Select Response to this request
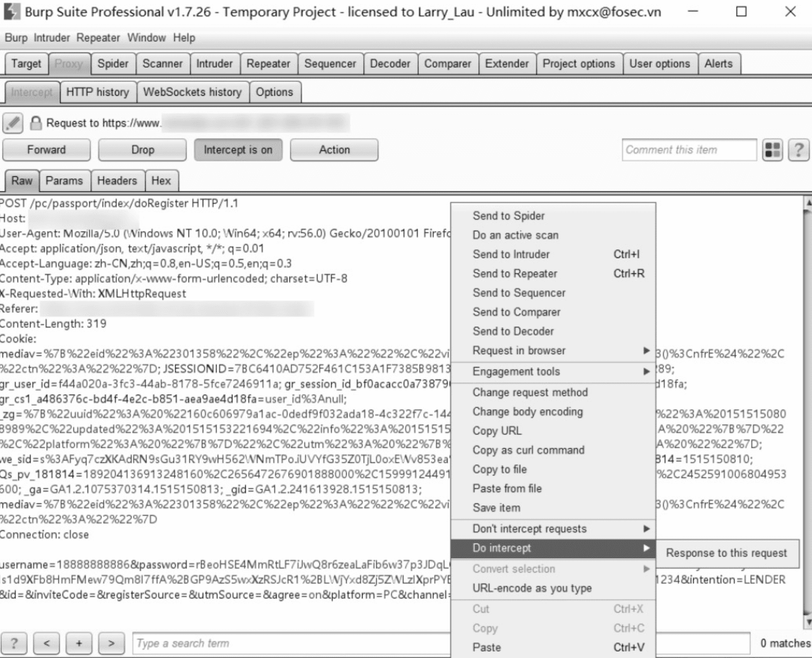The image size is (812, 658). pyautogui.click(x=726, y=553)
